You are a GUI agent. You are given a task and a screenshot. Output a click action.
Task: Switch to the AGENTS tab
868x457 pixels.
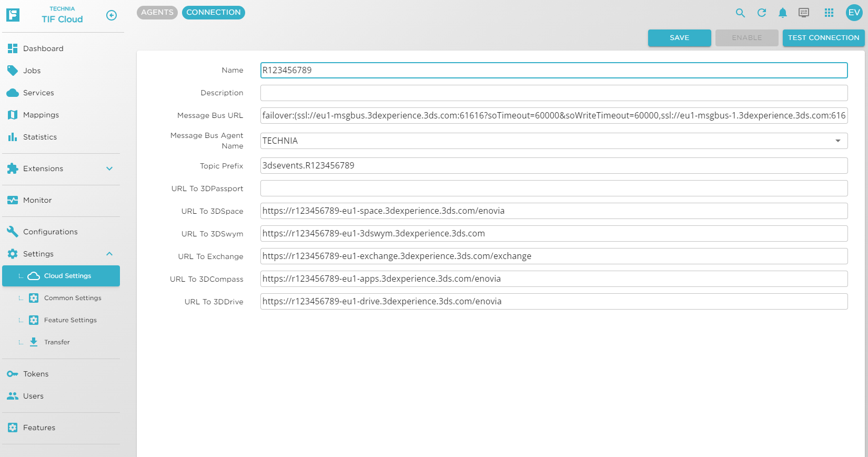(x=157, y=13)
